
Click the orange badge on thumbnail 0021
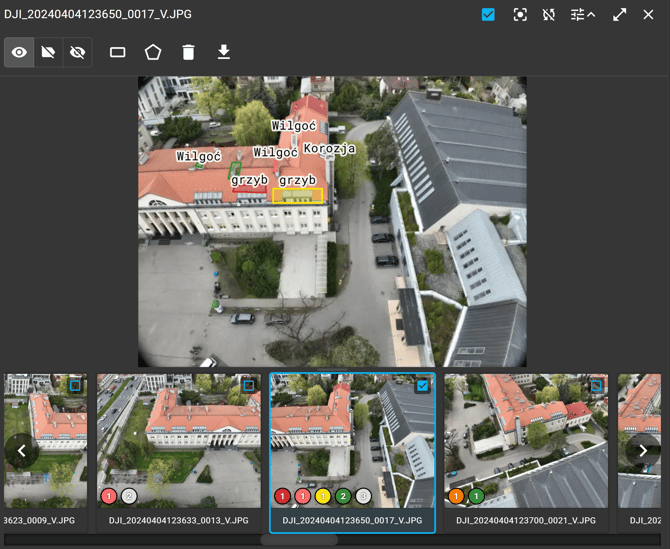pos(456,496)
